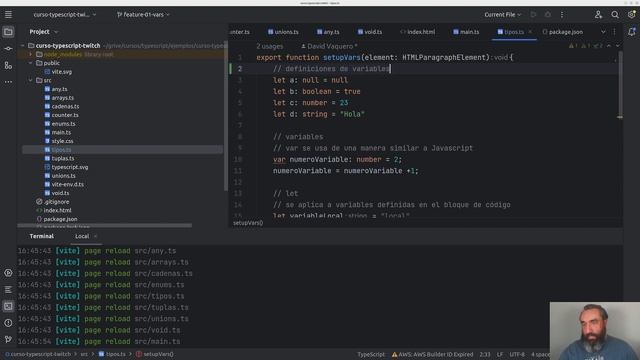Open IDE settings gear icon
Viewport: 640px width, 360px height.
pos(631,15)
